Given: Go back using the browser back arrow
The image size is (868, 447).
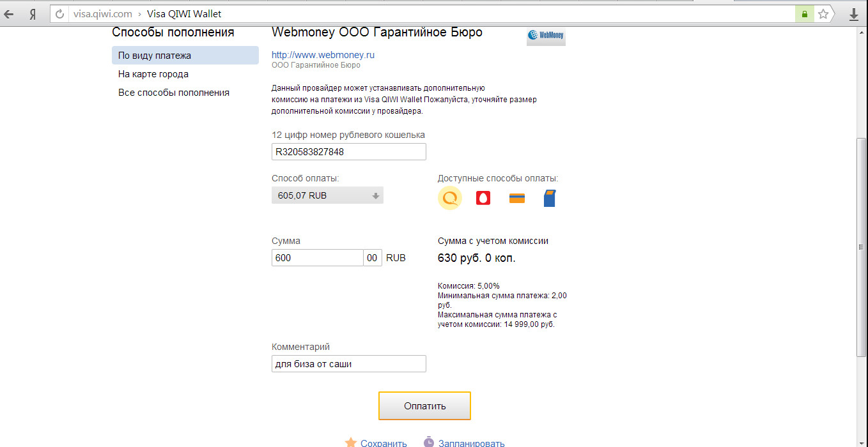Looking at the screenshot, I should pyautogui.click(x=10, y=14).
